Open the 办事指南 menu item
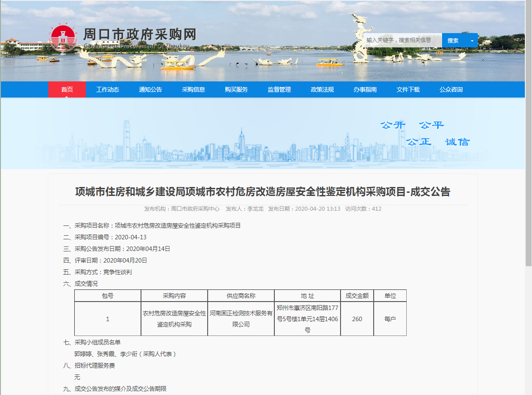The width and height of the screenshot is (532, 395). coord(365,89)
